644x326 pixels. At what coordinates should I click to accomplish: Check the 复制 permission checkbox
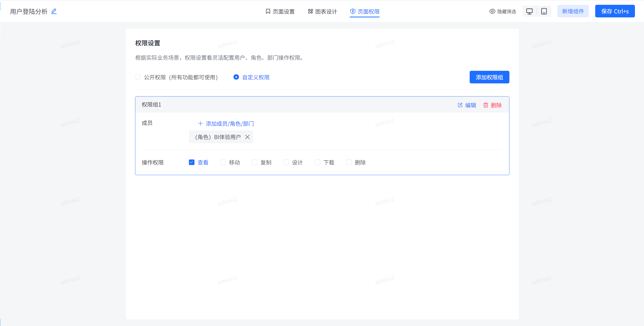tap(255, 162)
